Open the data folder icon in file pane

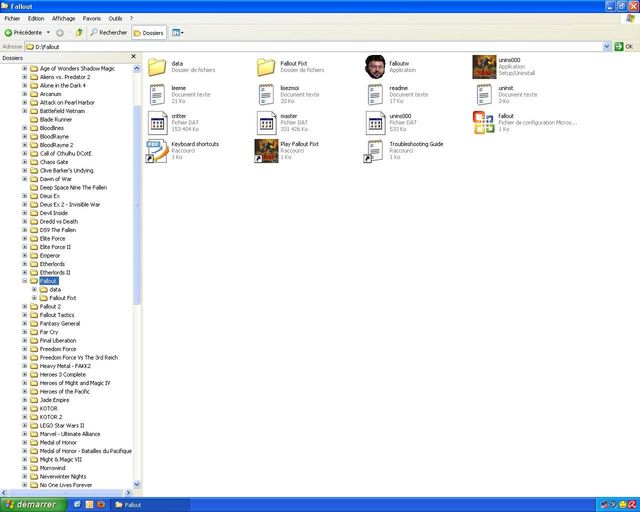point(157,67)
